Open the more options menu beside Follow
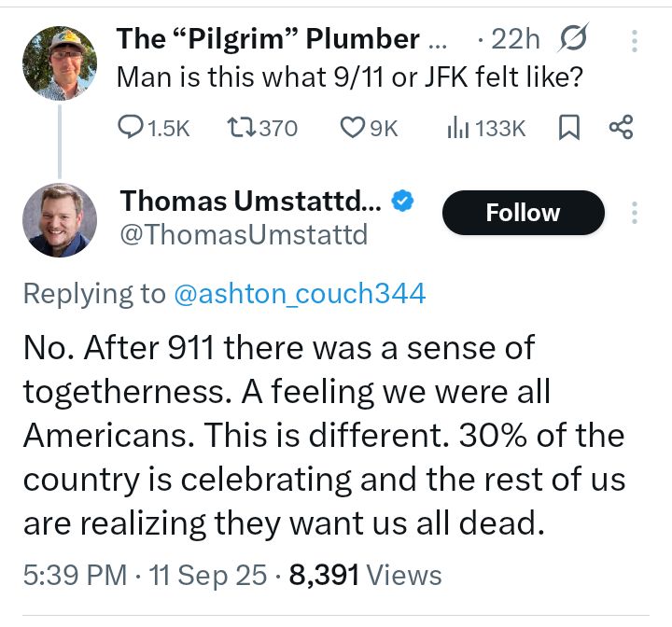The height and width of the screenshot is (627, 672). (x=635, y=212)
